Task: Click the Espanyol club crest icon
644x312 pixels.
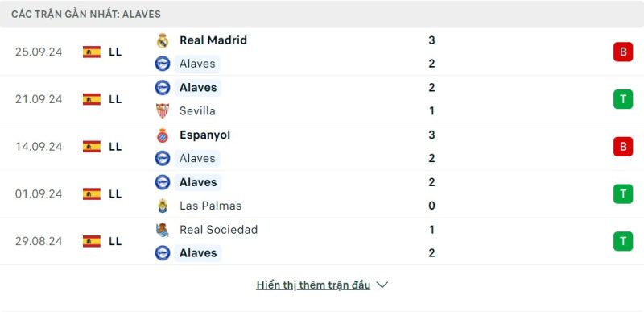Action: click(163, 135)
